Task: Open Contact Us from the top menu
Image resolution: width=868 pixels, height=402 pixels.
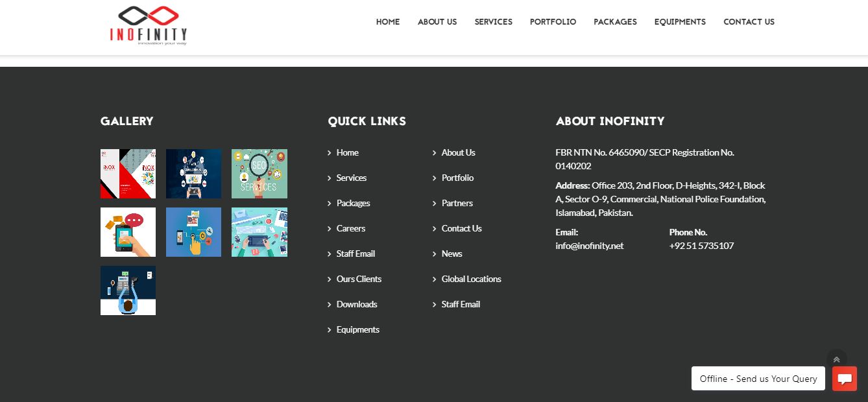Action: (749, 22)
